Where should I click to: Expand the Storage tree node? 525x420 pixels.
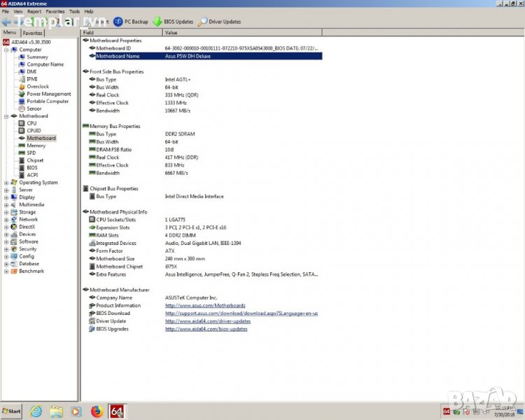[6, 212]
